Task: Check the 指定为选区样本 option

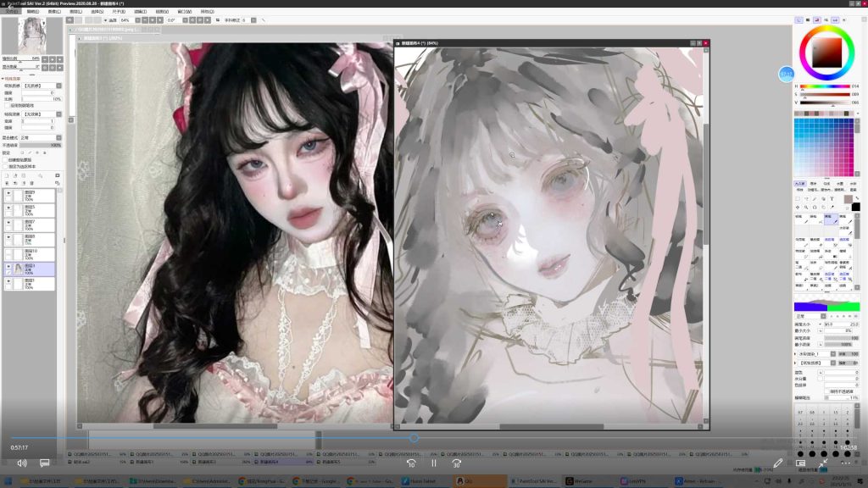Action: click(5, 166)
